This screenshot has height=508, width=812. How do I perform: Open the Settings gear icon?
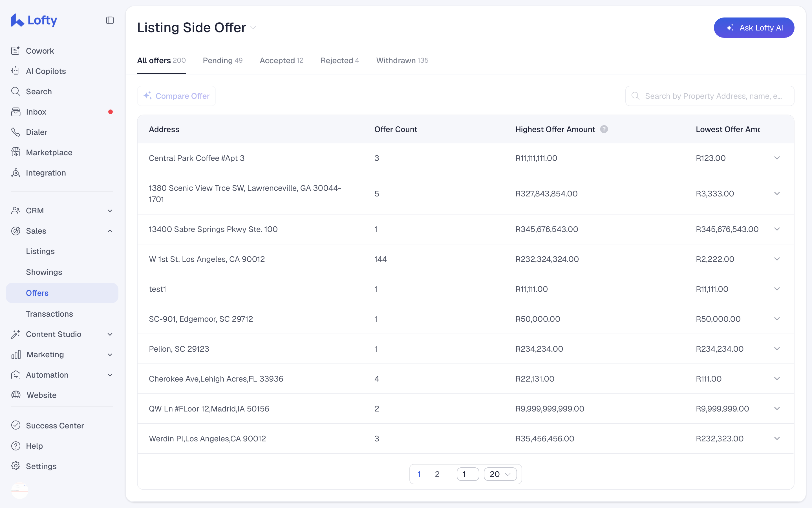[16, 466]
